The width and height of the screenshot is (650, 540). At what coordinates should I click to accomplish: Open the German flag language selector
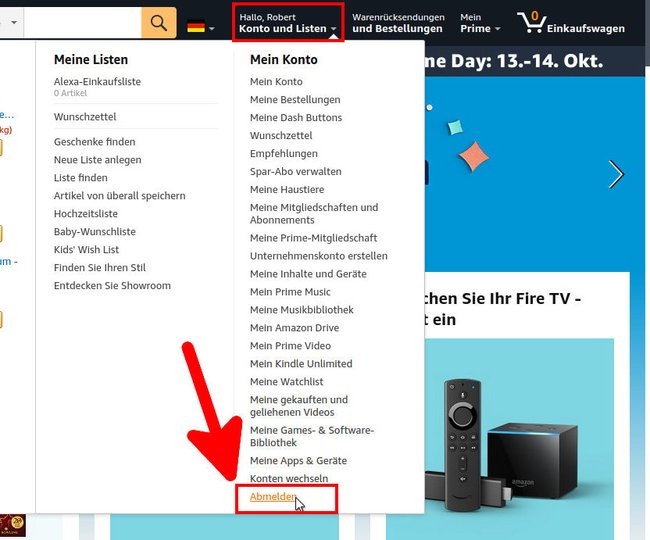[201, 27]
